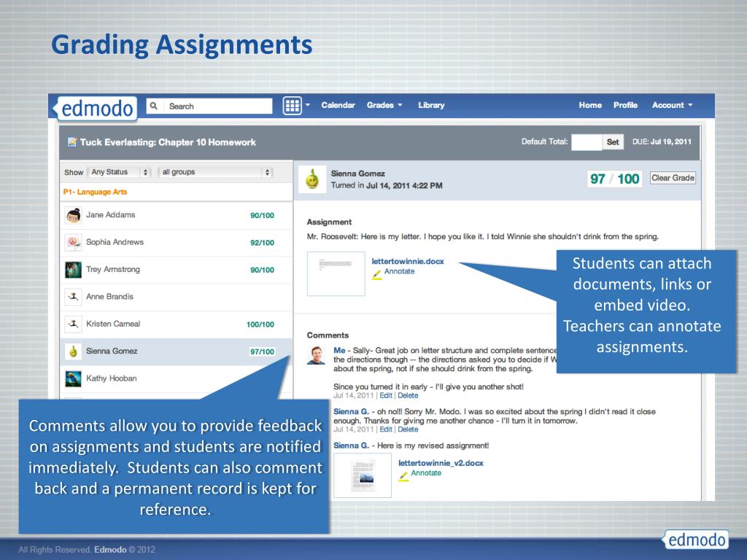The image size is (747, 560).
Task: Click Me author link in comments
Action: [x=339, y=350]
